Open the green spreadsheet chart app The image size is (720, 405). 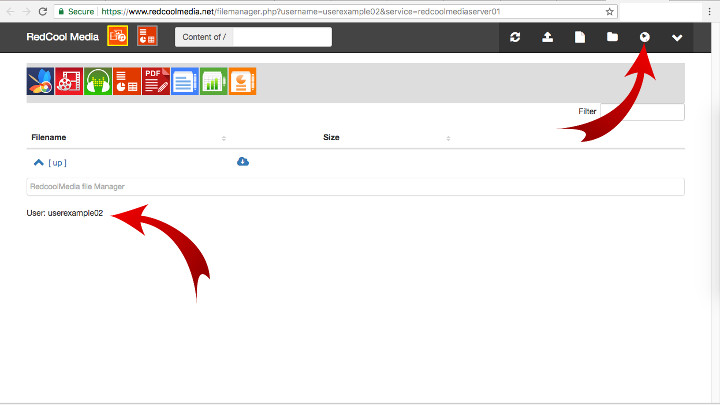point(214,82)
